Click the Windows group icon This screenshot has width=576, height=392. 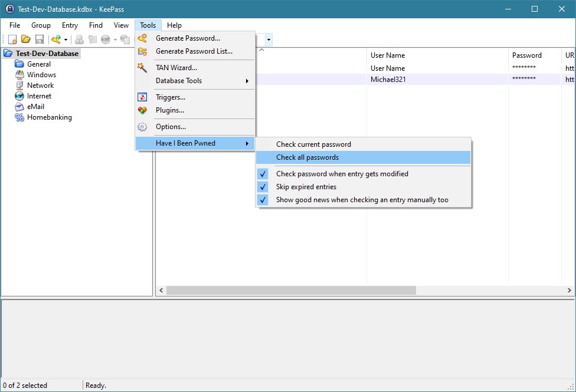(19, 75)
